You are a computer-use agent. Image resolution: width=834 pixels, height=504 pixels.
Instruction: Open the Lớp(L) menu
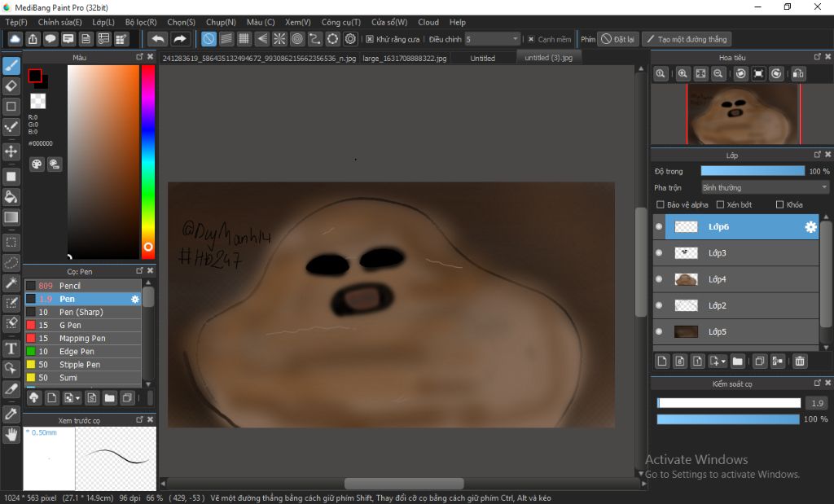(x=103, y=22)
